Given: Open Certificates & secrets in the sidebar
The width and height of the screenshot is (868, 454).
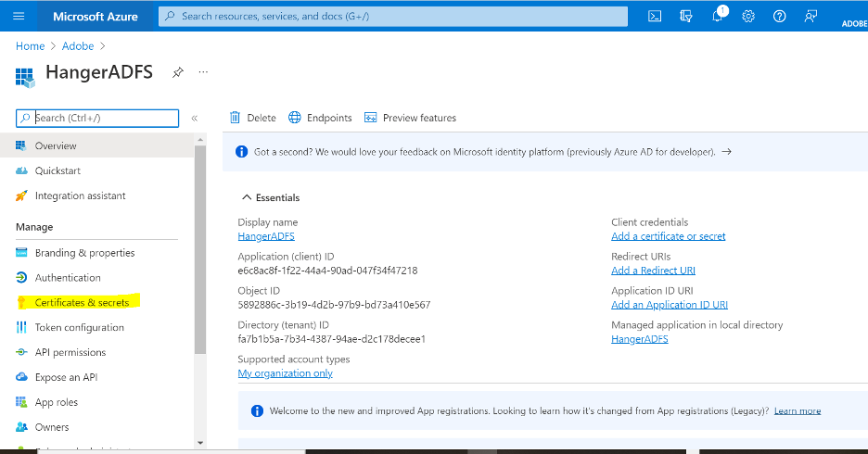Looking at the screenshot, I should point(82,303).
